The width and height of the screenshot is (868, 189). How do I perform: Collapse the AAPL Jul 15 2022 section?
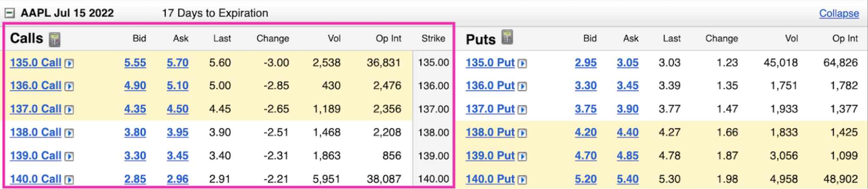[10, 13]
